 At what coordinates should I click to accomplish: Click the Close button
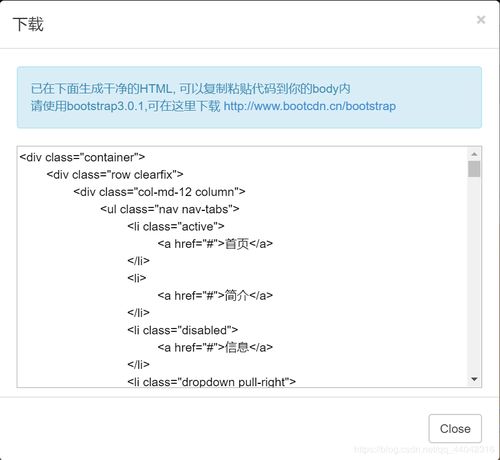coord(455,428)
